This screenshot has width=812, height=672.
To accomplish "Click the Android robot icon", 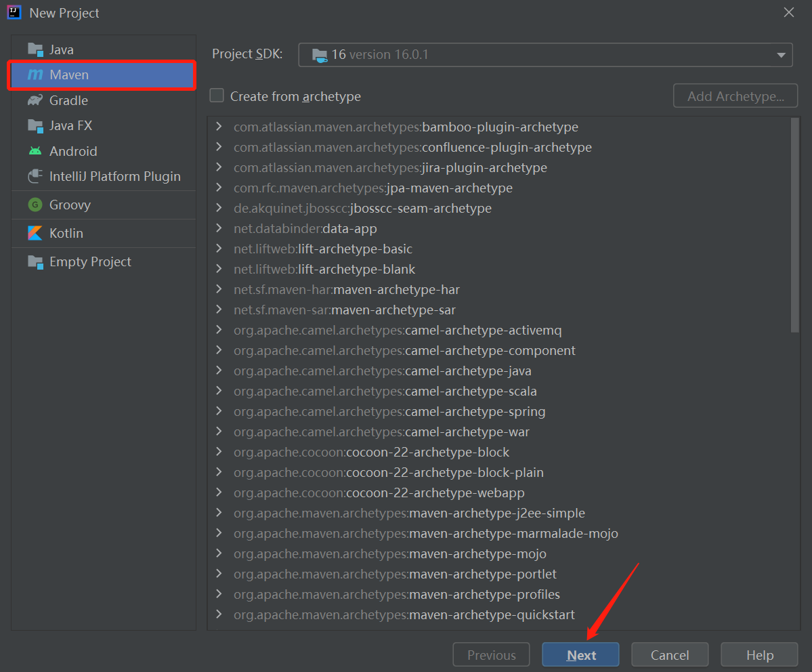I will click(x=35, y=151).
